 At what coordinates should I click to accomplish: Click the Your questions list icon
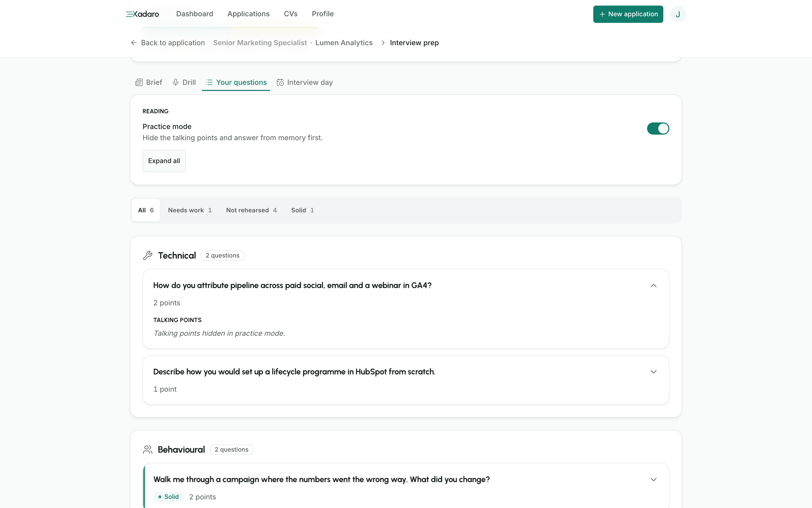tap(209, 82)
